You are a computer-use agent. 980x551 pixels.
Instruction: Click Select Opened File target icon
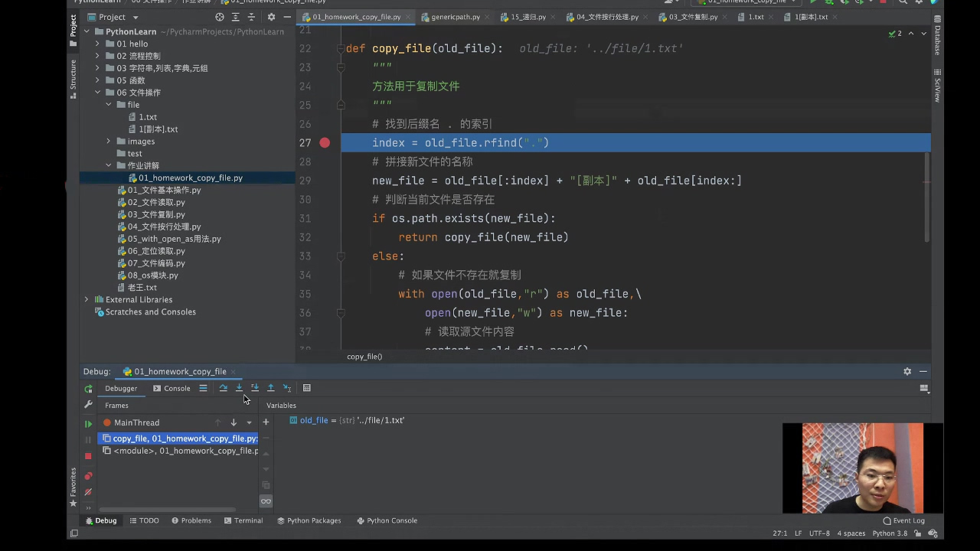pyautogui.click(x=220, y=17)
